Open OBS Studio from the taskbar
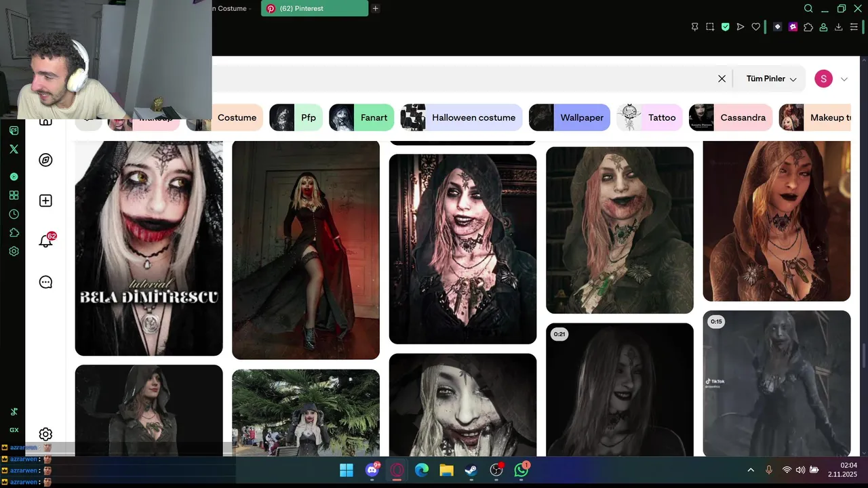This screenshot has width=868, height=488. coord(496,470)
